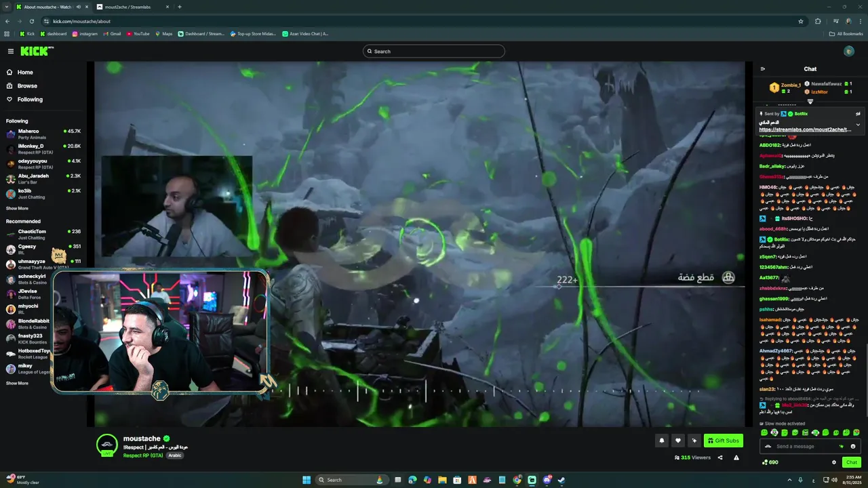868x488 pixels.
Task: Open the user avatar in the top right
Action: click(x=849, y=52)
